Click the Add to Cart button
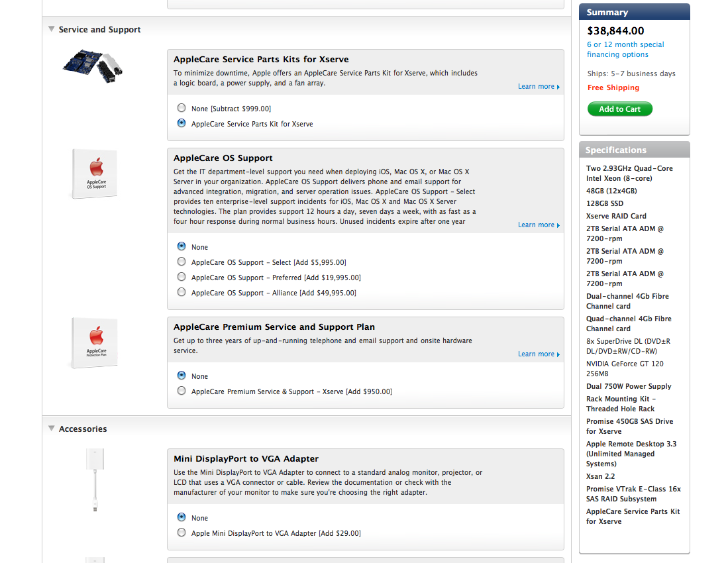The image size is (728, 563). pyautogui.click(x=620, y=109)
